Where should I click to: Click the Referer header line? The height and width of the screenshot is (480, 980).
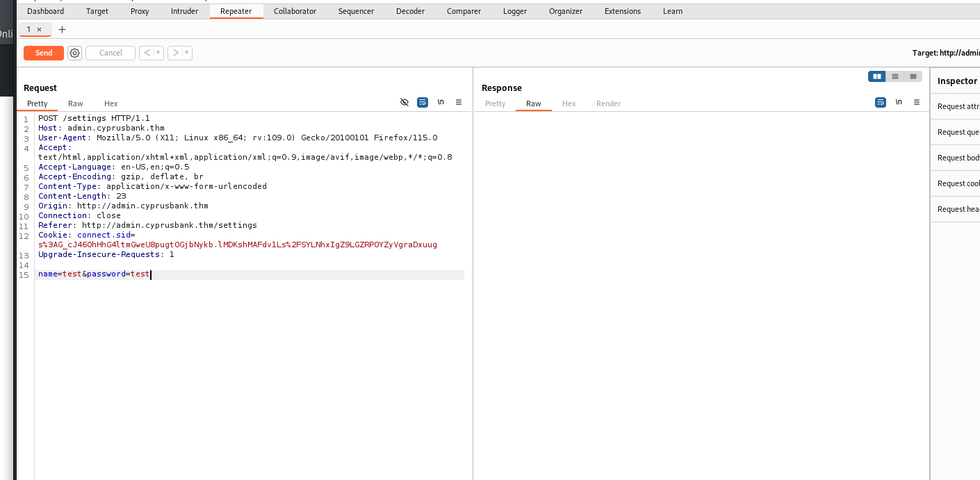coord(147,225)
